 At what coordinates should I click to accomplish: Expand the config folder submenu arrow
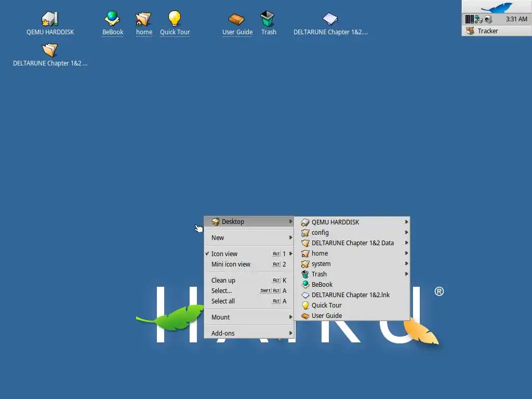point(406,232)
